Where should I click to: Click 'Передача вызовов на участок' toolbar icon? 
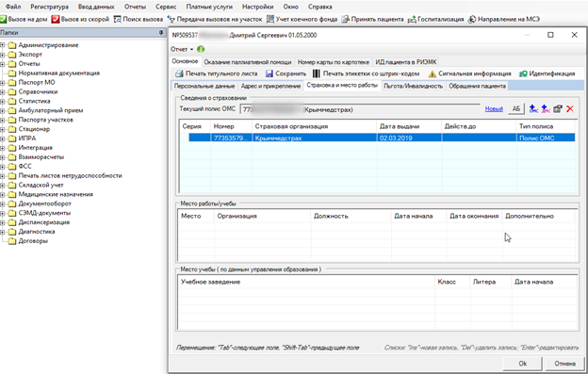coord(171,19)
